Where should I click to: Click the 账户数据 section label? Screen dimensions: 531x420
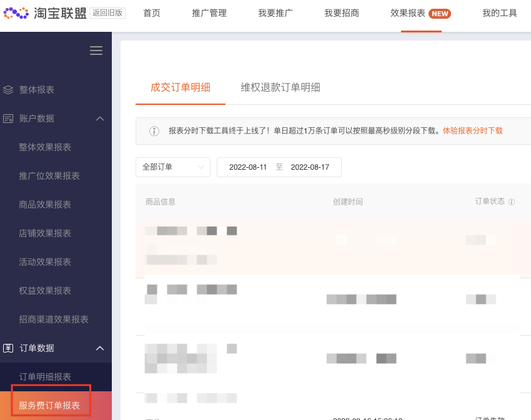pos(37,119)
